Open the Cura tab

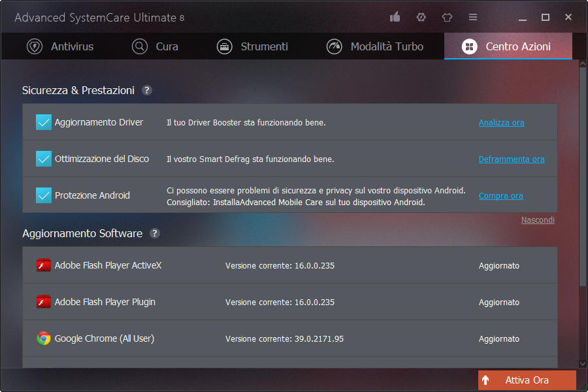pos(155,46)
